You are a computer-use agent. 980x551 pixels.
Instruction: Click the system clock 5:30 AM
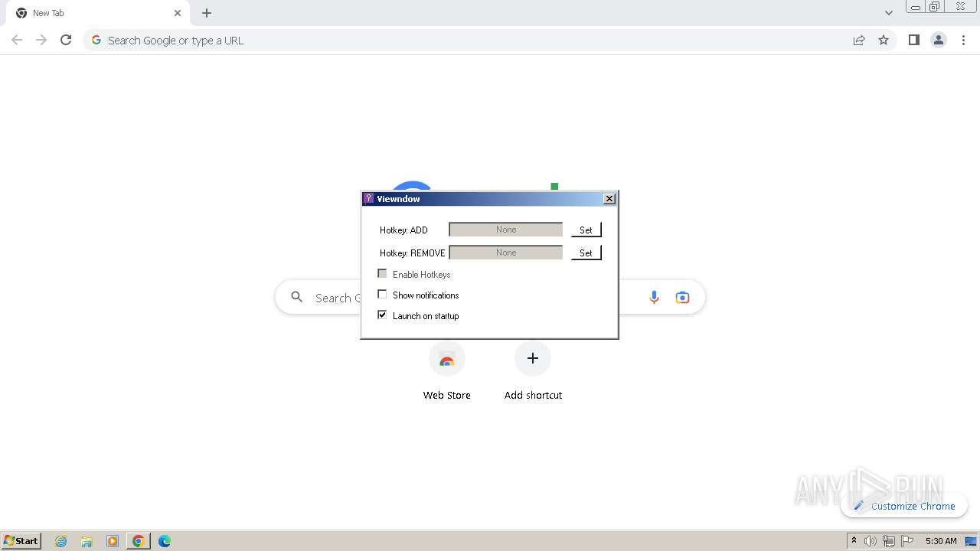[x=941, y=541]
